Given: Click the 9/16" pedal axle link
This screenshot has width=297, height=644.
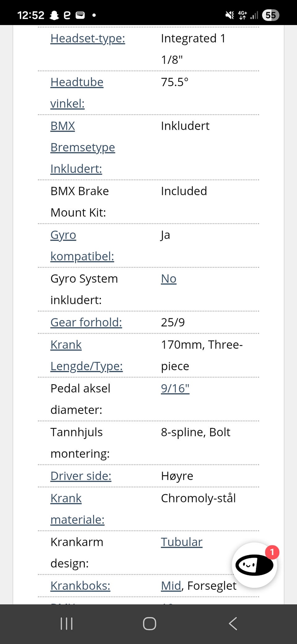Looking at the screenshot, I should click(175, 388).
